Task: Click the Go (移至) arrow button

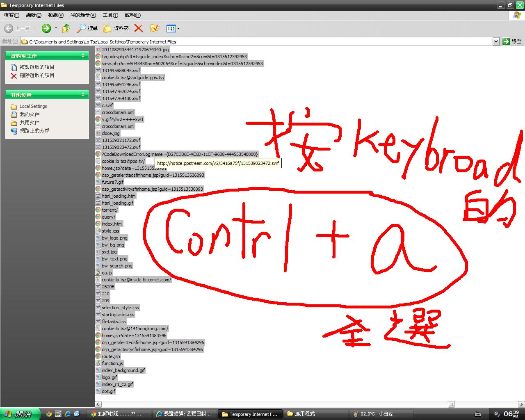Action: point(512,41)
